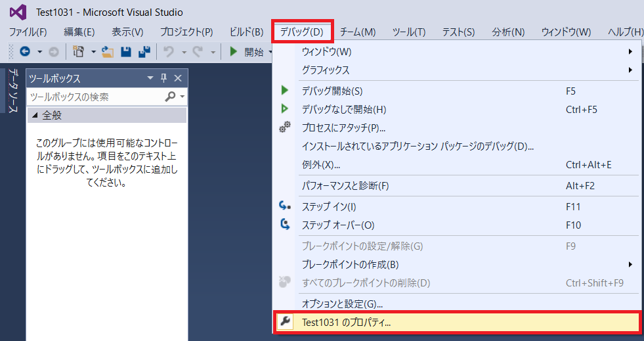Viewport: 644px width, 341px height.
Task: Select インストールされているアプリケーション パッケージのデバッグ(D)...
Action: [457, 147]
